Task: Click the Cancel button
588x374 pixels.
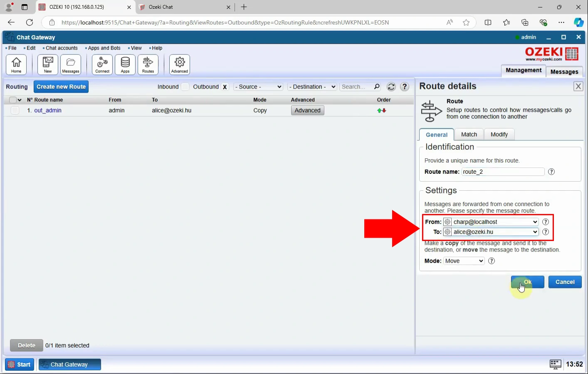Action: pyautogui.click(x=565, y=282)
